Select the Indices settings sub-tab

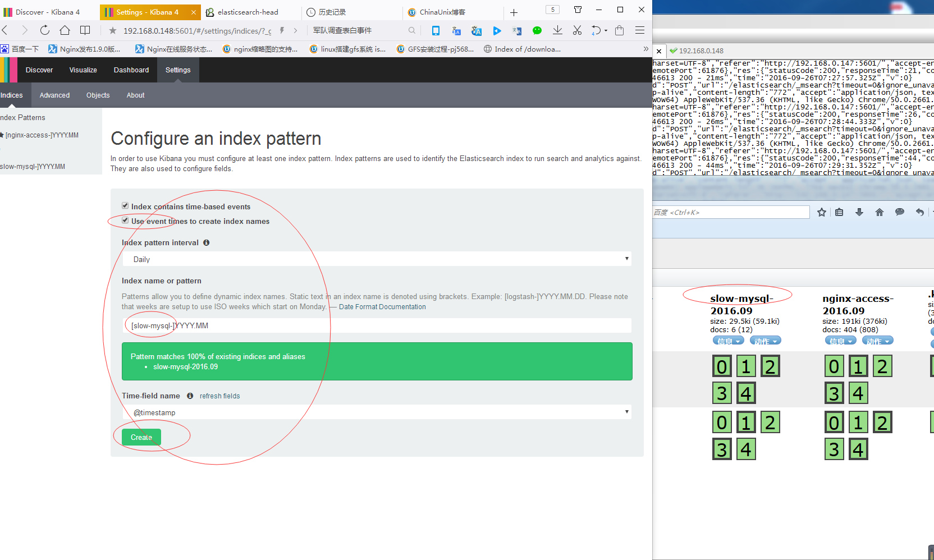12,95
